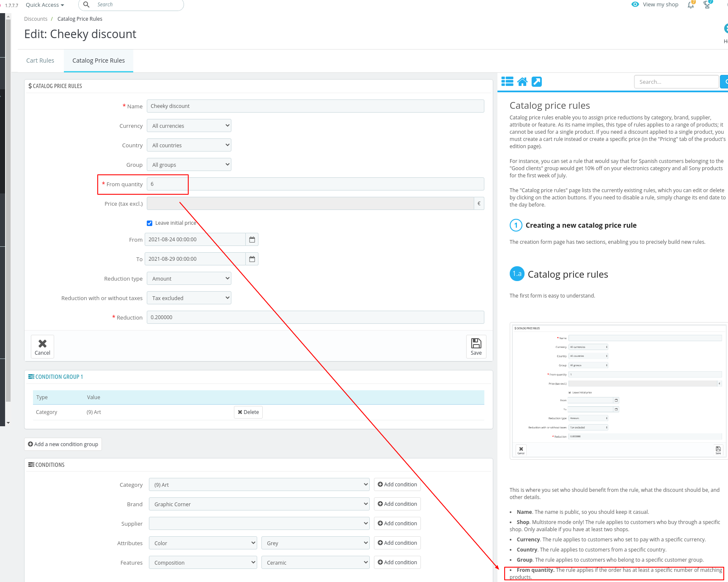Change the Reduction type dropdown
Image resolution: width=728 pixels, height=582 pixels.
pos(189,278)
